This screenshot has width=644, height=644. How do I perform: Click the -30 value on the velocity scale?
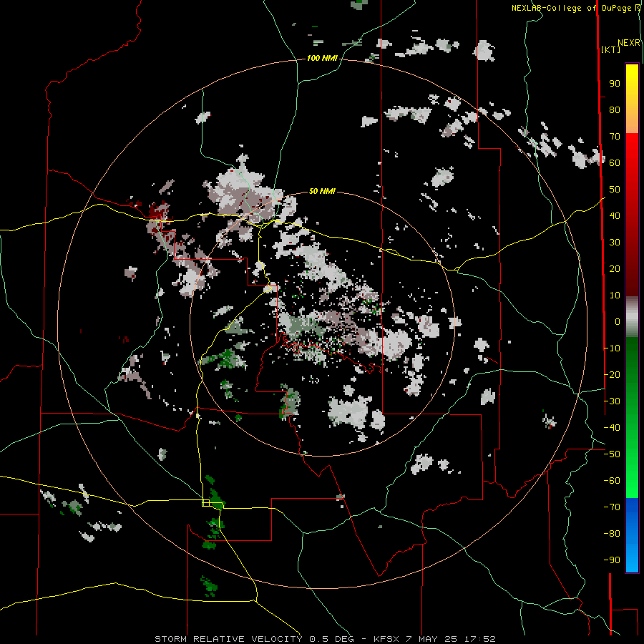coord(612,401)
